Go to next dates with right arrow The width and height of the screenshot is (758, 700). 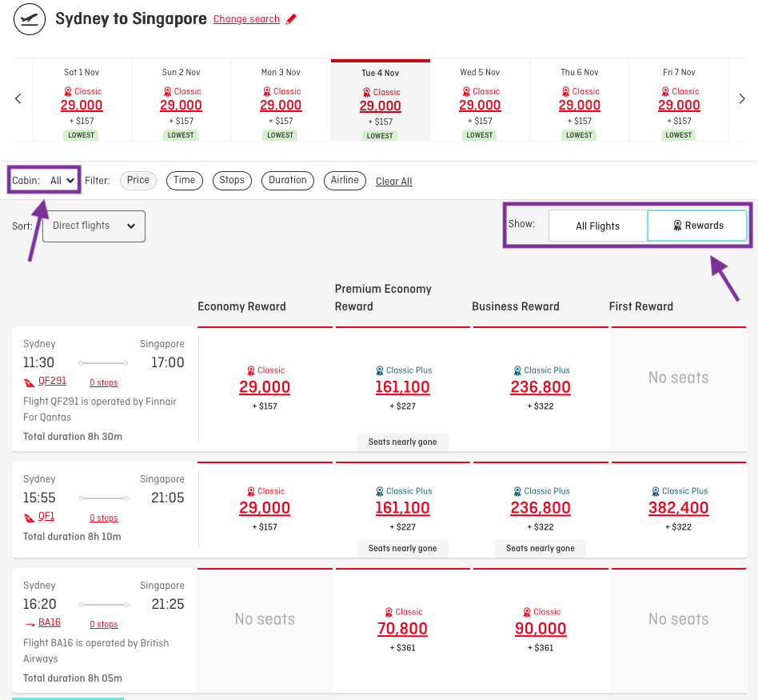[742, 99]
